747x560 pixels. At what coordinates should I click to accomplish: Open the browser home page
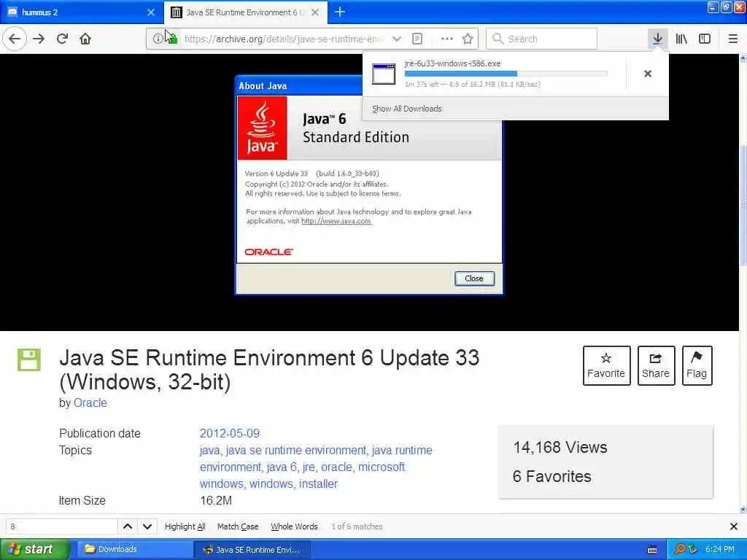[85, 39]
